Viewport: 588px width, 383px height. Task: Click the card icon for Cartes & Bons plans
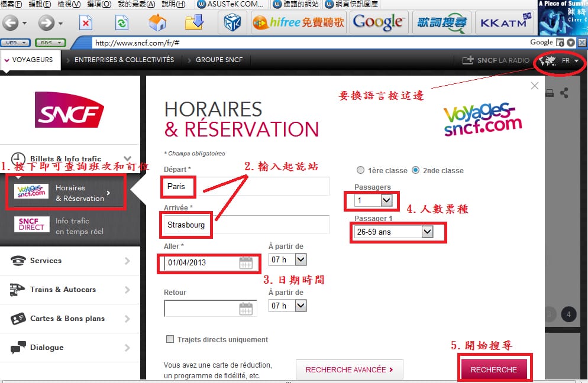(18, 319)
